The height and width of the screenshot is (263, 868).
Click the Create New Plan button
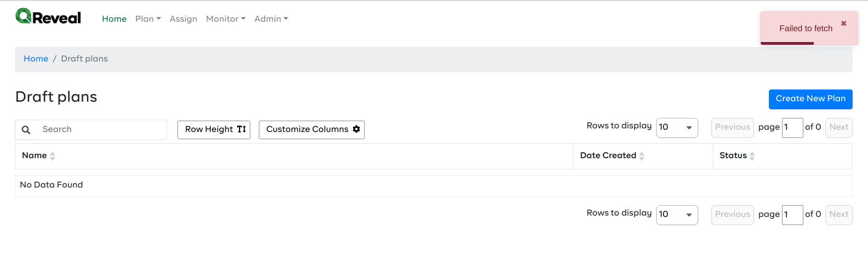(x=810, y=99)
